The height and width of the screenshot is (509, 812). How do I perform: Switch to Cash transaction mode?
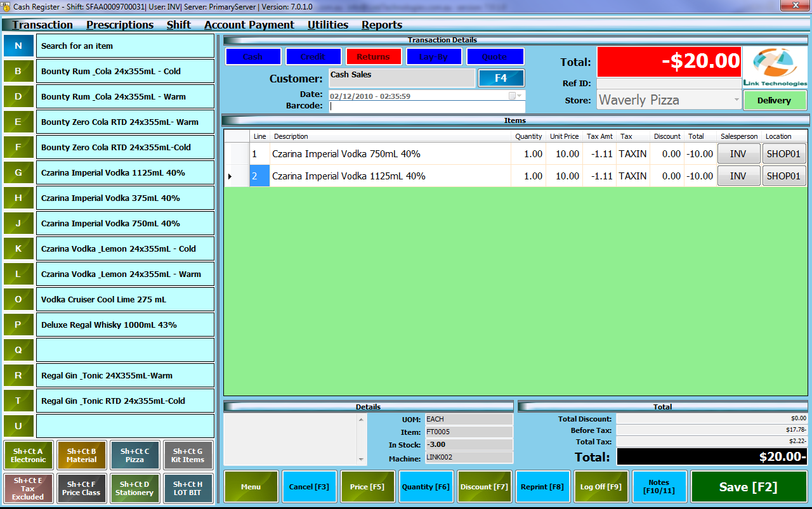click(252, 56)
